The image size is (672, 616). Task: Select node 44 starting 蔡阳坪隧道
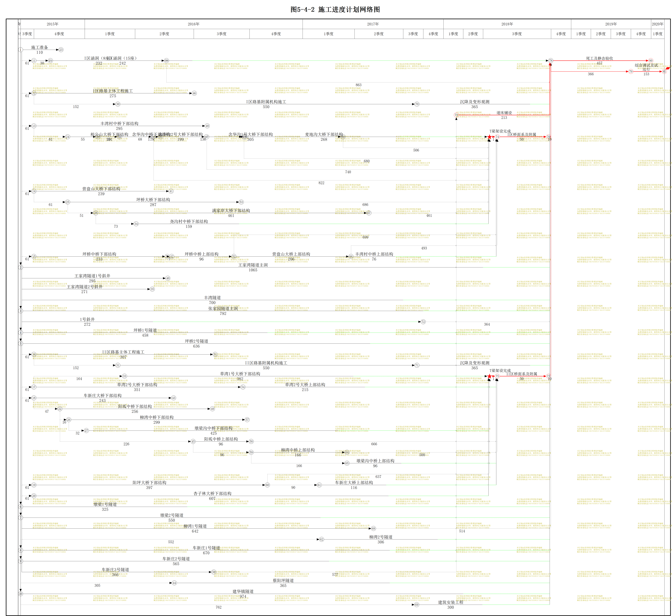pyautogui.click(x=174, y=583)
